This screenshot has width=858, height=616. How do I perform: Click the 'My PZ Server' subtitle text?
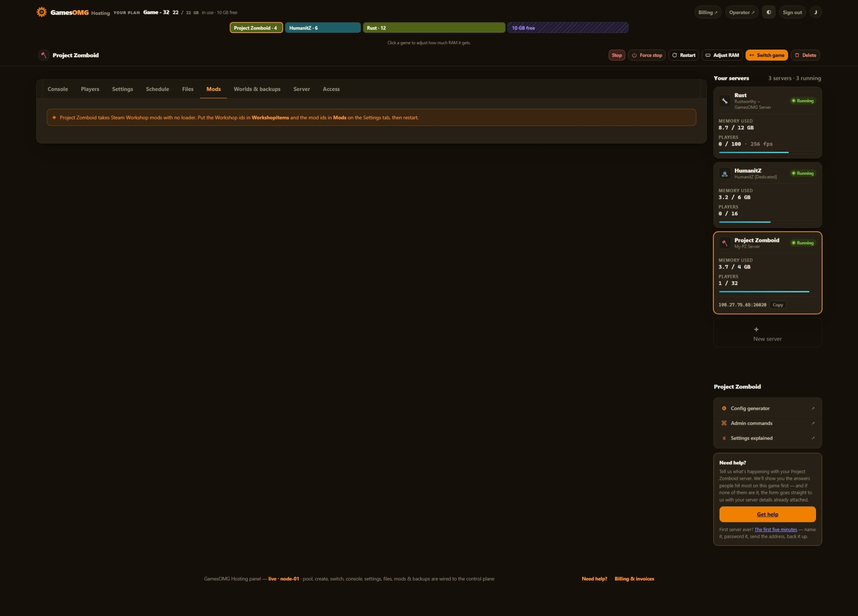[747, 247]
